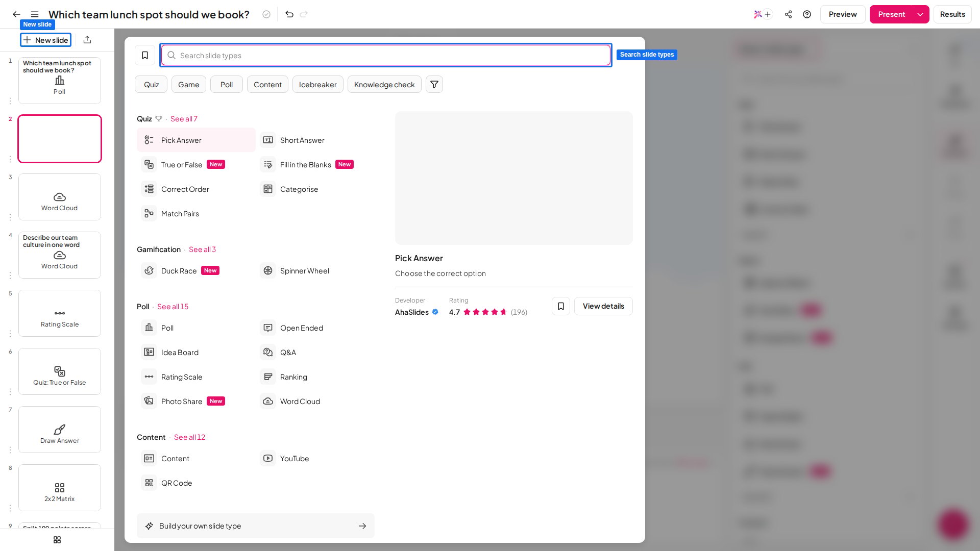
Task: Filter by Knowledge check chip
Action: pos(384,85)
